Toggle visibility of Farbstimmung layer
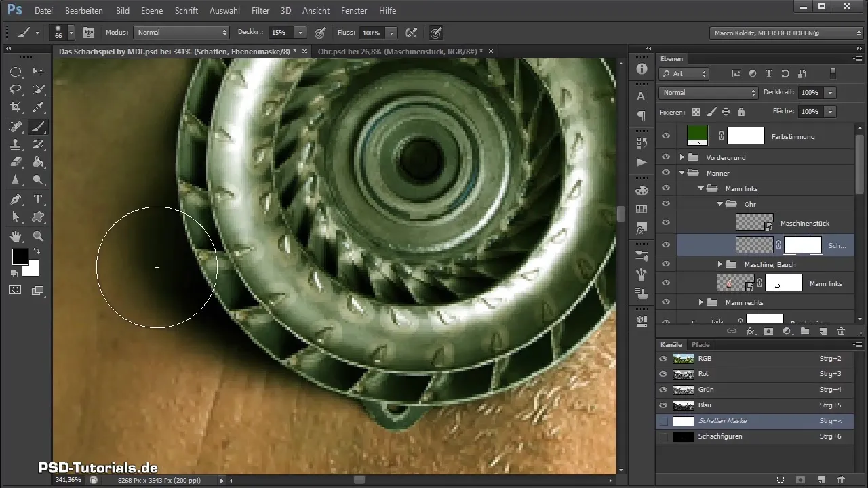 [x=666, y=136]
